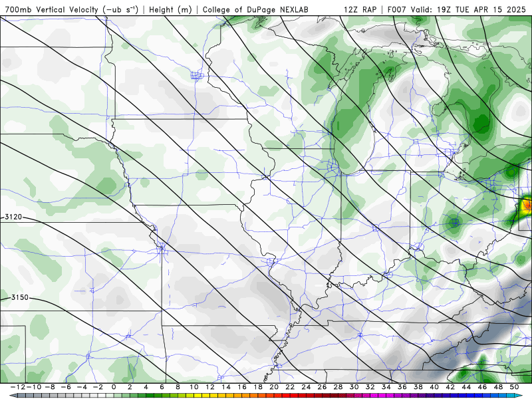Click the 24 value on the color scale
Screen dimensions: 532x399
click(x=306, y=387)
